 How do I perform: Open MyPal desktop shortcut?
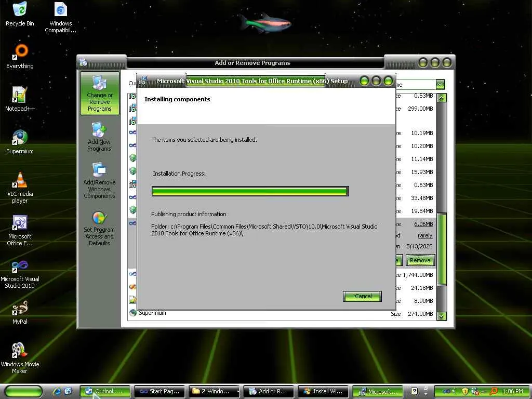tap(20, 312)
